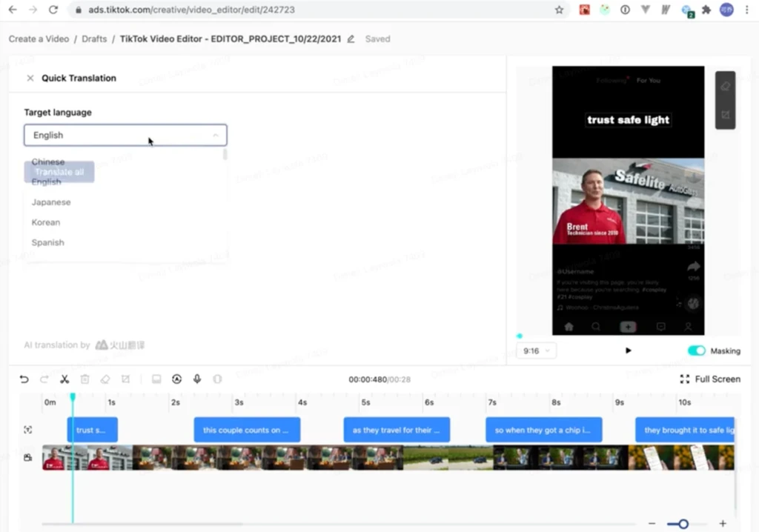
Task: Select 'they brought it to safe' clip
Action: point(685,430)
